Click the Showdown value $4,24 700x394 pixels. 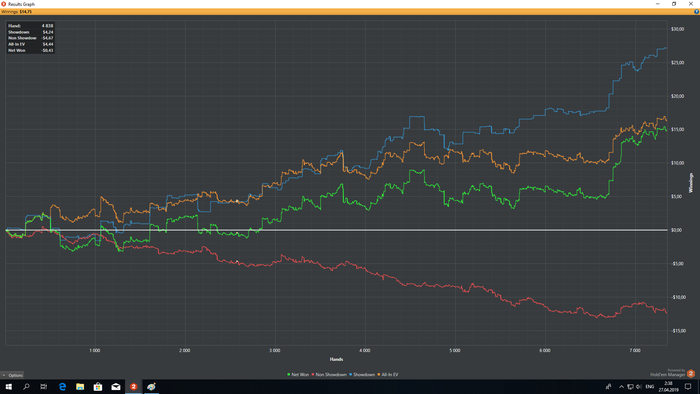(48, 32)
